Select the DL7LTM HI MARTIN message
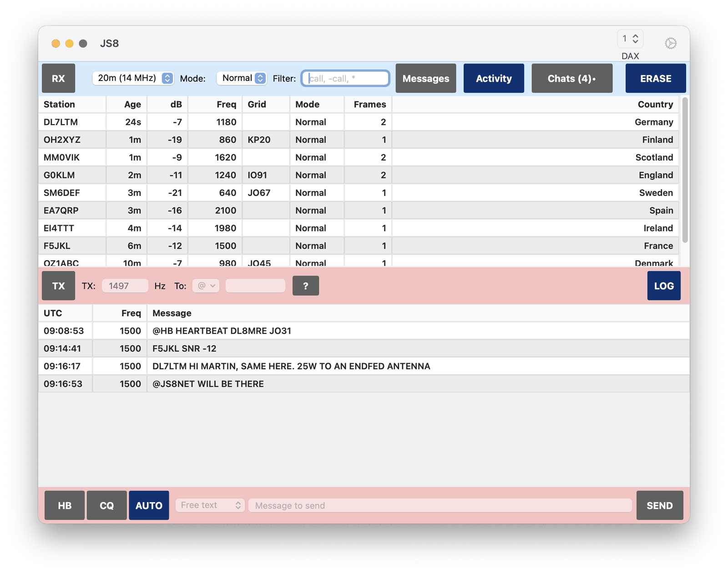 click(364, 366)
